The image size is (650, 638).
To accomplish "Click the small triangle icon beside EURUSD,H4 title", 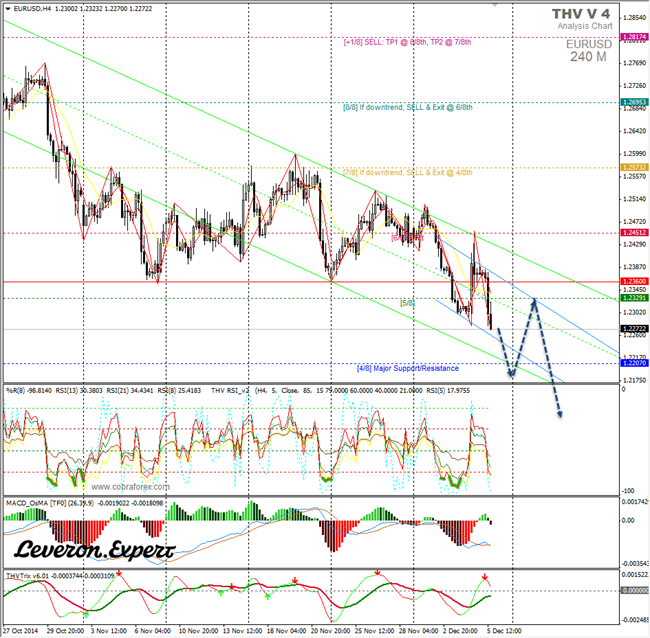I will tap(6, 8).
